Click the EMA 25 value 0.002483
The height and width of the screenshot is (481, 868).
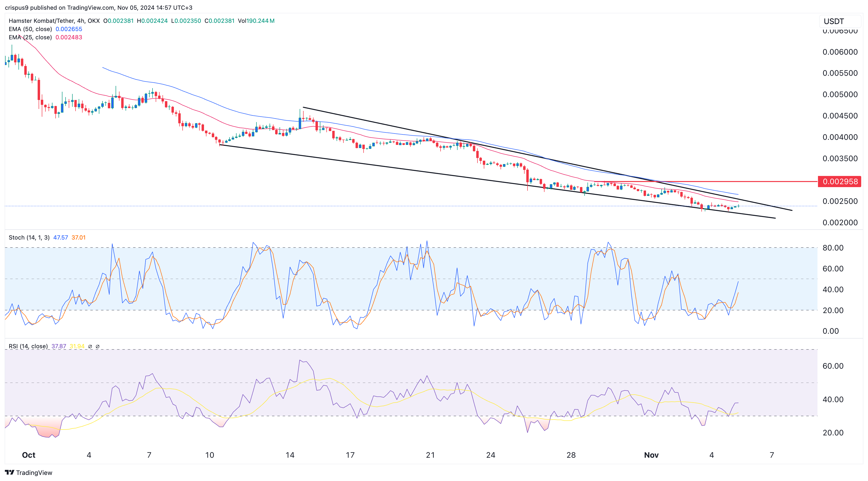(x=69, y=37)
